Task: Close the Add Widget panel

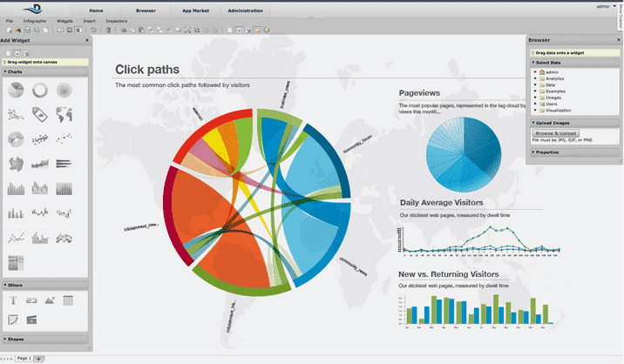Action: 85,40
